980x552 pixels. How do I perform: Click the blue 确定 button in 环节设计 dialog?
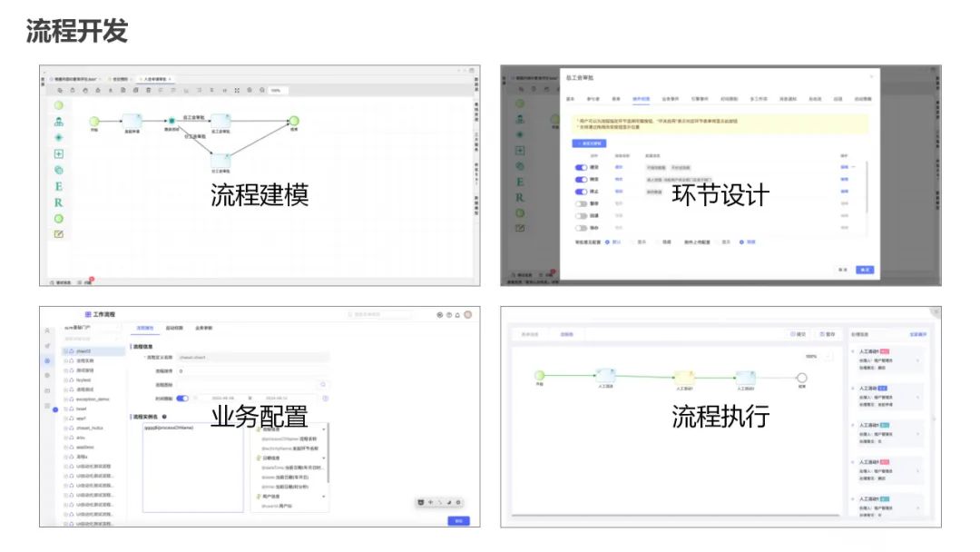click(865, 270)
